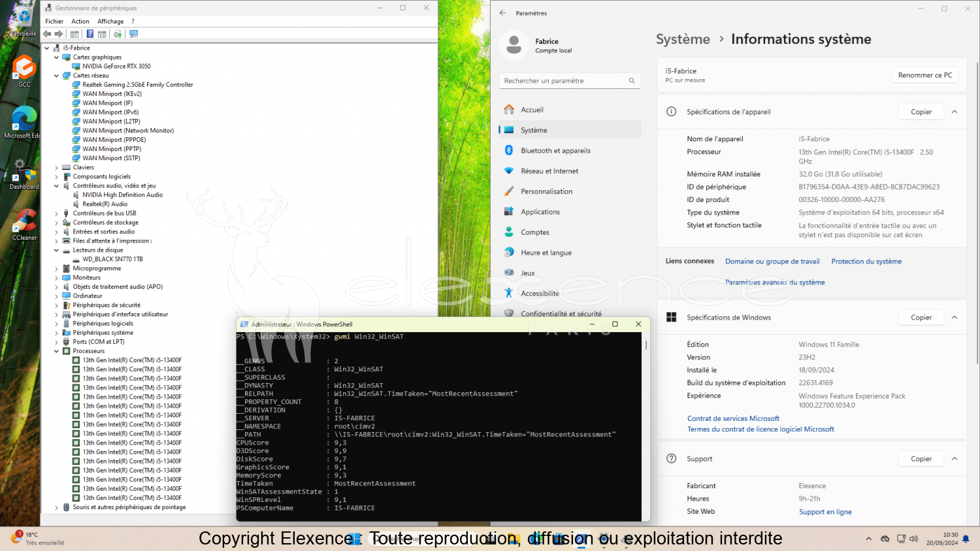Click the PowerShell window vertical scrollbar

(x=645, y=425)
